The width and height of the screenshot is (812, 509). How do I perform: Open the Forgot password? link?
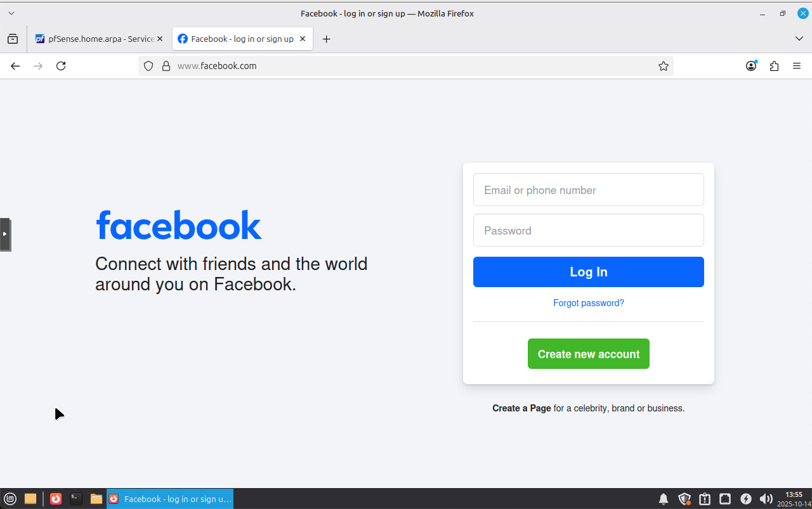click(x=588, y=303)
